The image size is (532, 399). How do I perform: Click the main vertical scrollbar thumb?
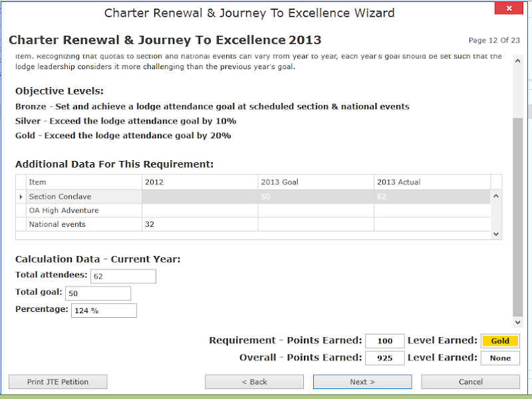coord(518,217)
